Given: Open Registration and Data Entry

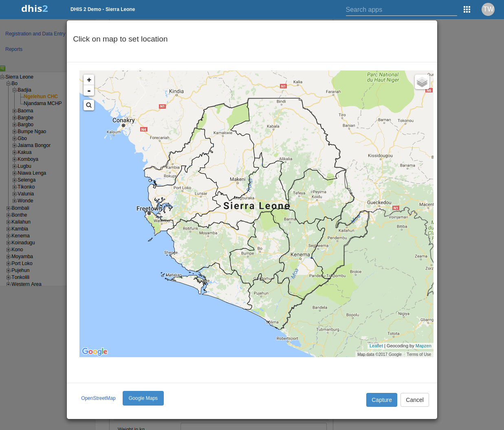Looking at the screenshot, I should pyautogui.click(x=35, y=33).
